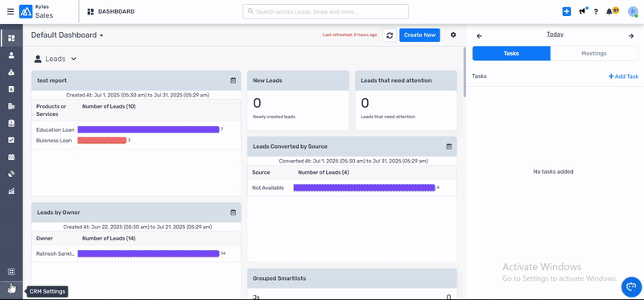Open Dashboard from the sidebar
The image size is (644, 300).
coord(11,38)
